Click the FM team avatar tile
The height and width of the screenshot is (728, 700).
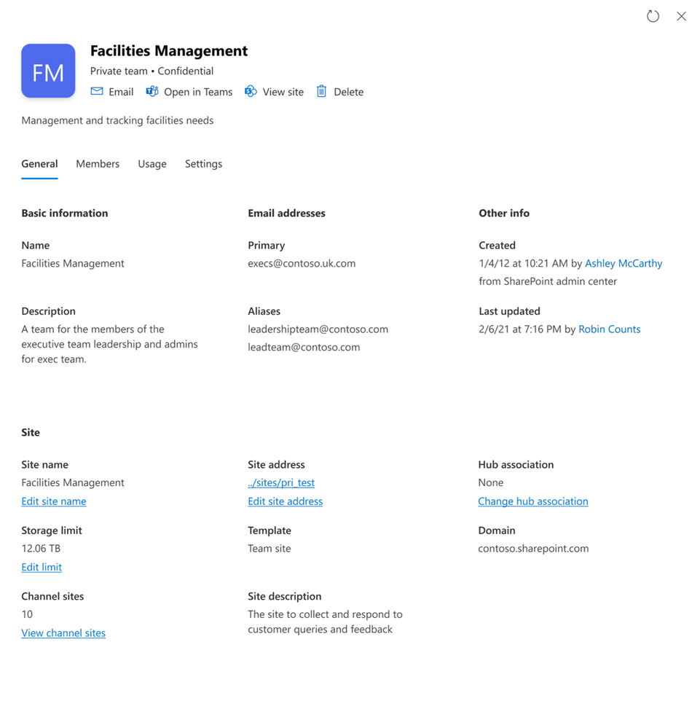point(48,71)
